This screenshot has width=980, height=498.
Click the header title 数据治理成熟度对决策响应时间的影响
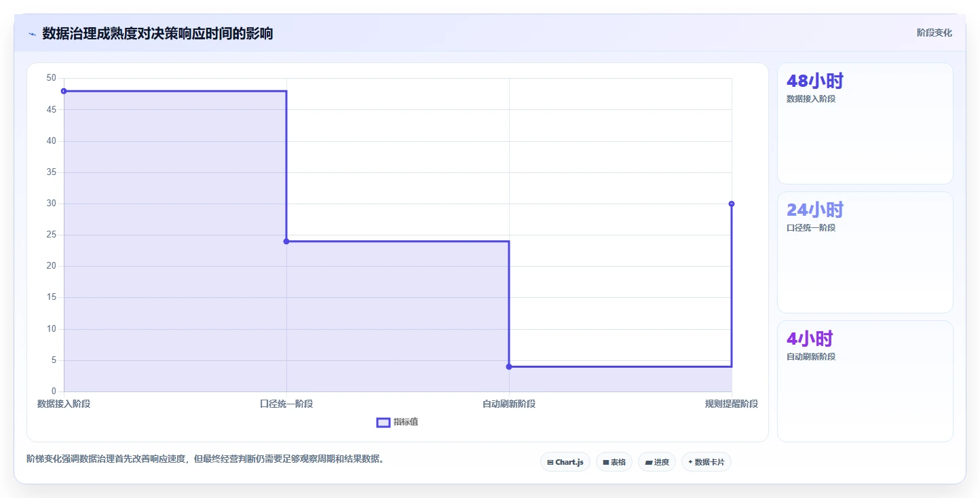157,33
